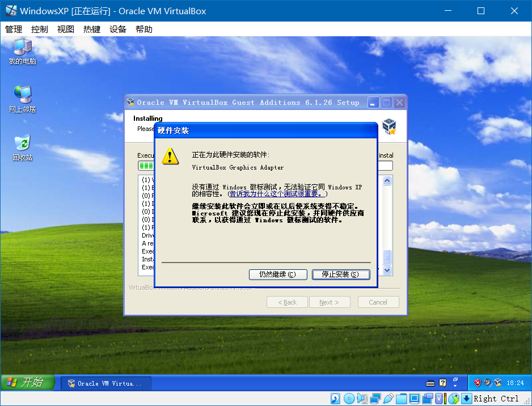Click the optical disc status icon
Viewport: 532px width, 406px height.
(349, 399)
